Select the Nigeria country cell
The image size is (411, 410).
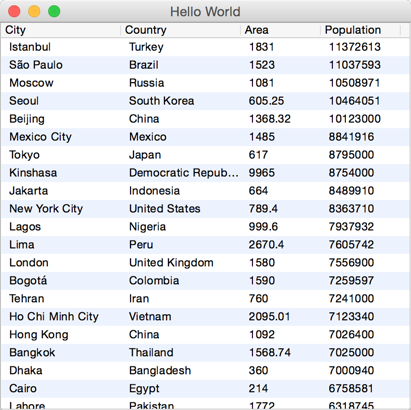click(x=147, y=227)
